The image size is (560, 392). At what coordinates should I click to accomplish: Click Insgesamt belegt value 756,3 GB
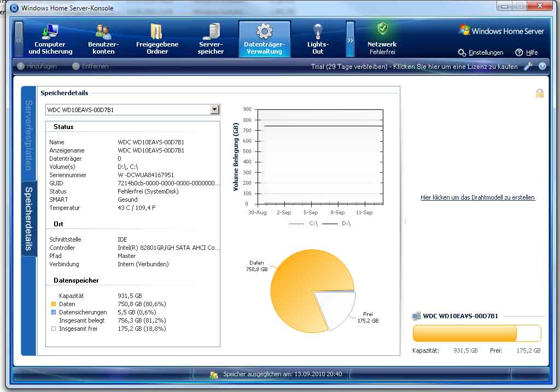coord(142,320)
